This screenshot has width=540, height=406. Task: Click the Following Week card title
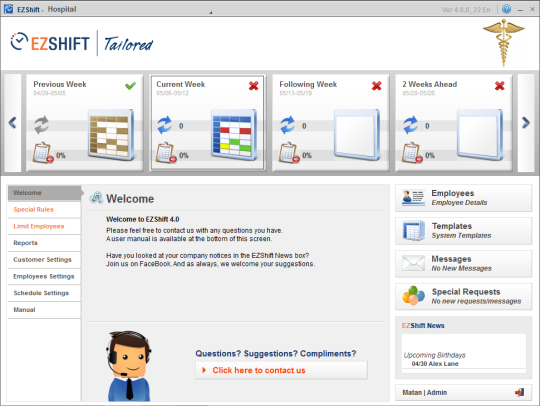click(x=308, y=84)
